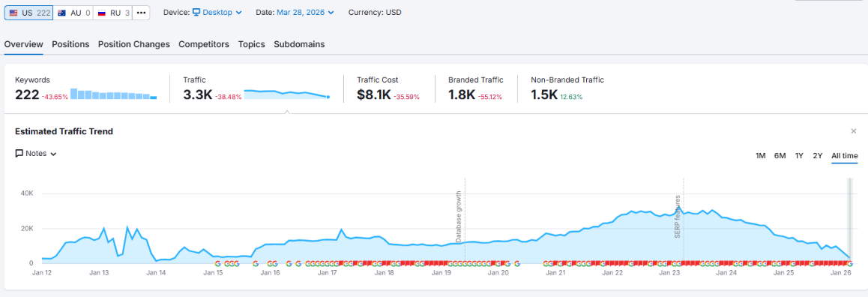The image size is (868, 297).
Task: Click the -38.48% traffic change
Action: coord(229,97)
